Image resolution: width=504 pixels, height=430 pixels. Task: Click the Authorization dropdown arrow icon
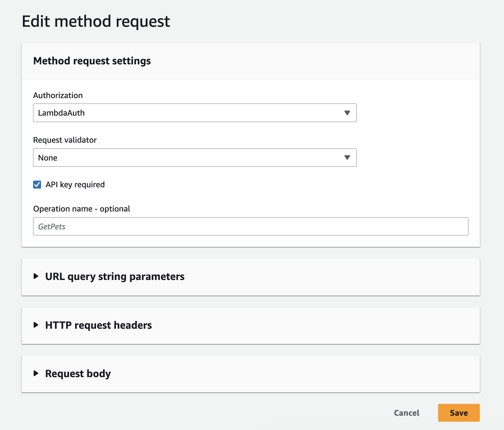pos(347,113)
